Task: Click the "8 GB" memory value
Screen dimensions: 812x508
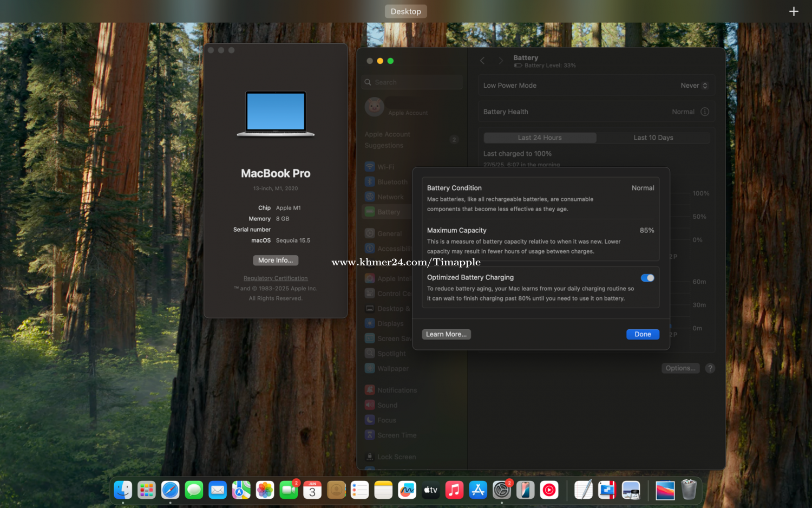Action: (283, 219)
